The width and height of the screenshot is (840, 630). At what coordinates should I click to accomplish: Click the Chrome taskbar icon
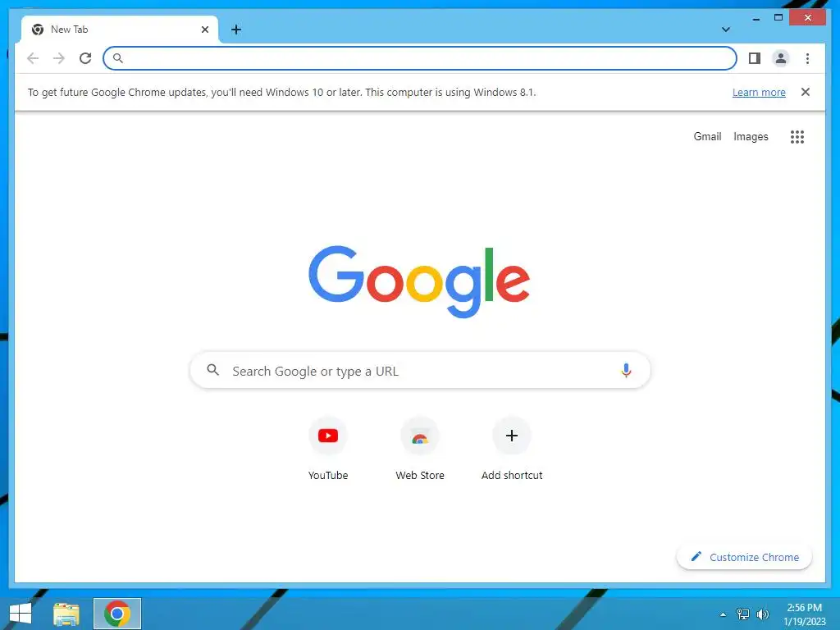click(117, 614)
